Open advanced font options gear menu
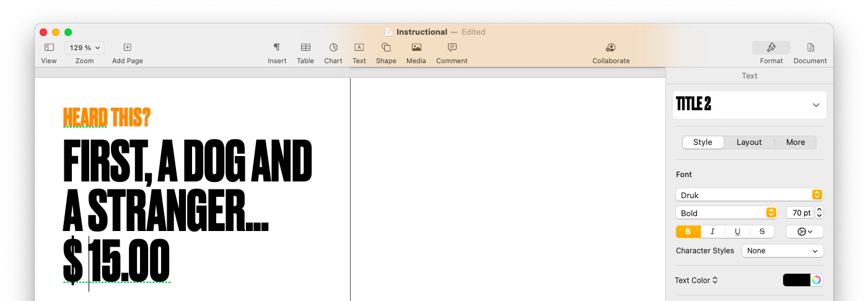The image size is (868, 301). [x=805, y=232]
